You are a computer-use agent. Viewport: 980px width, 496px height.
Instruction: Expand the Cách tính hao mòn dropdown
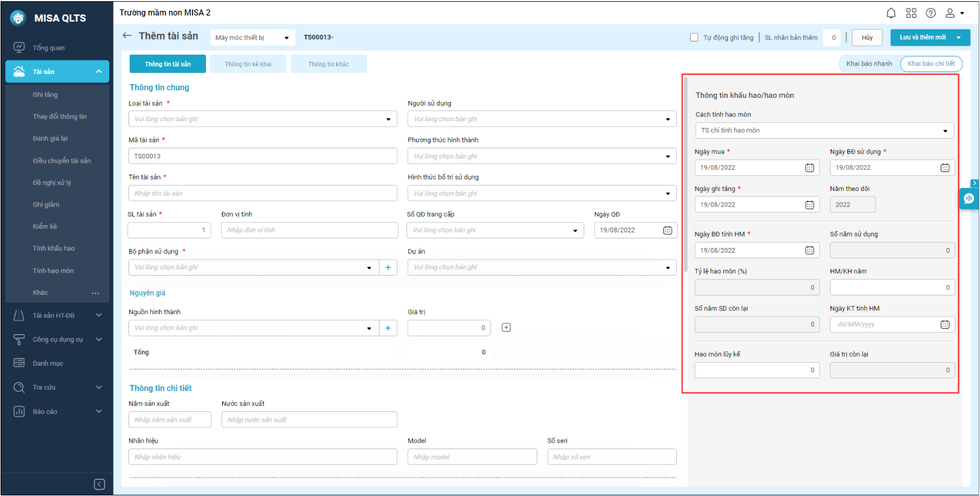(x=824, y=131)
